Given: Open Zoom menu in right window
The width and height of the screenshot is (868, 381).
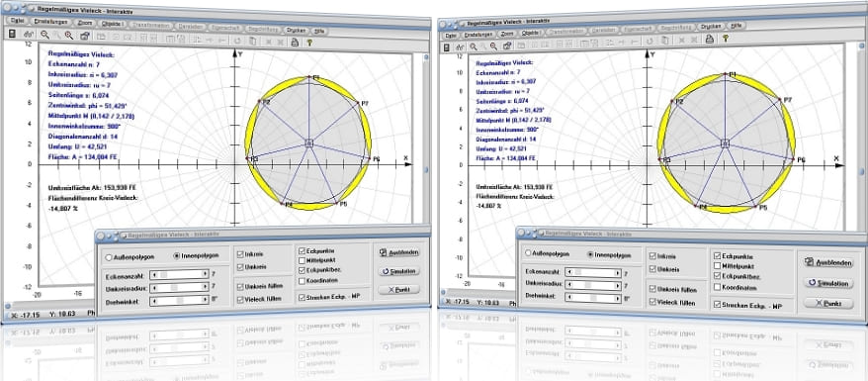Looking at the screenshot, I should coord(506,34).
